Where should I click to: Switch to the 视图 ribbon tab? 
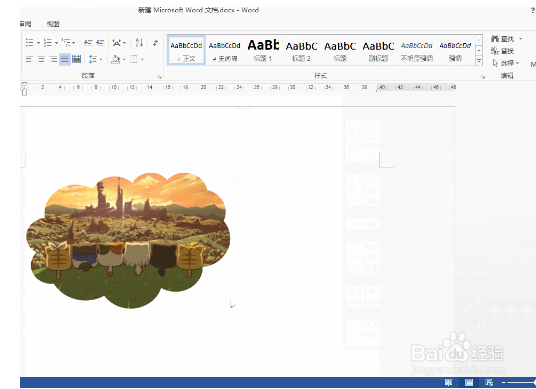pos(53,24)
